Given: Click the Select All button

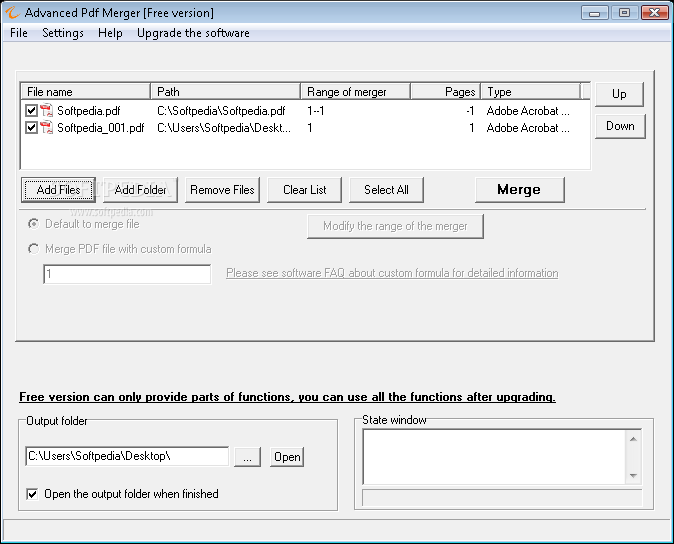Looking at the screenshot, I should [386, 190].
